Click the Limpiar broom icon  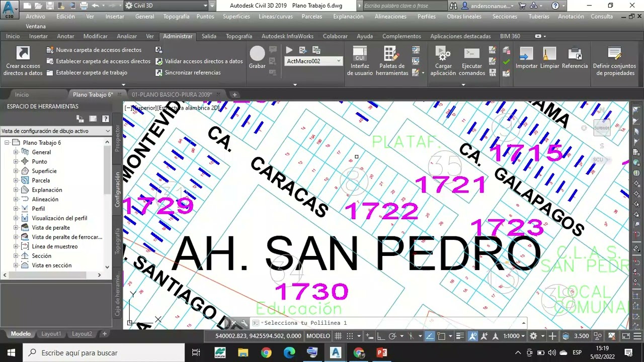pyautogui.click(x=549, y=53)
